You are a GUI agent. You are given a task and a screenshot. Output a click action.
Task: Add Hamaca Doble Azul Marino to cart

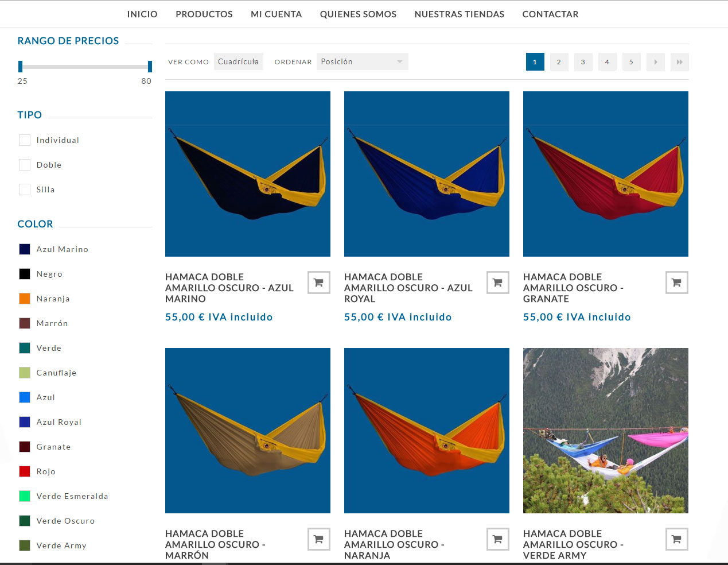(318, 282)
